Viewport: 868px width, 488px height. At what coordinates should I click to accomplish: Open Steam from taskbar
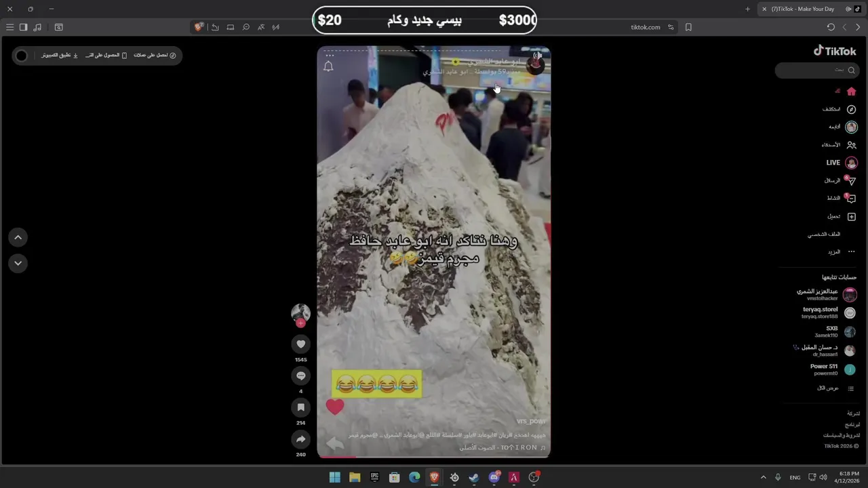pos(474,477)
